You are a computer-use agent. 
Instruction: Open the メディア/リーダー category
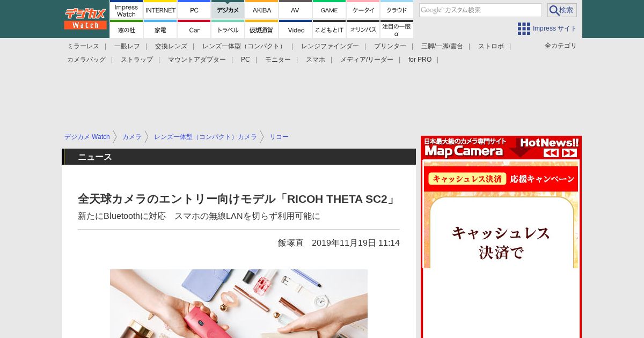[367, 60]
